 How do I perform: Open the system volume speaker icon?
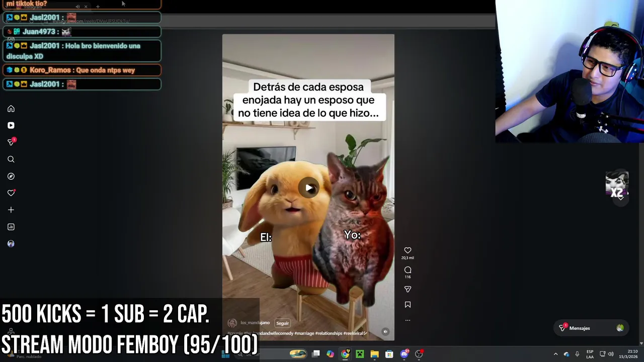(611, 354)
